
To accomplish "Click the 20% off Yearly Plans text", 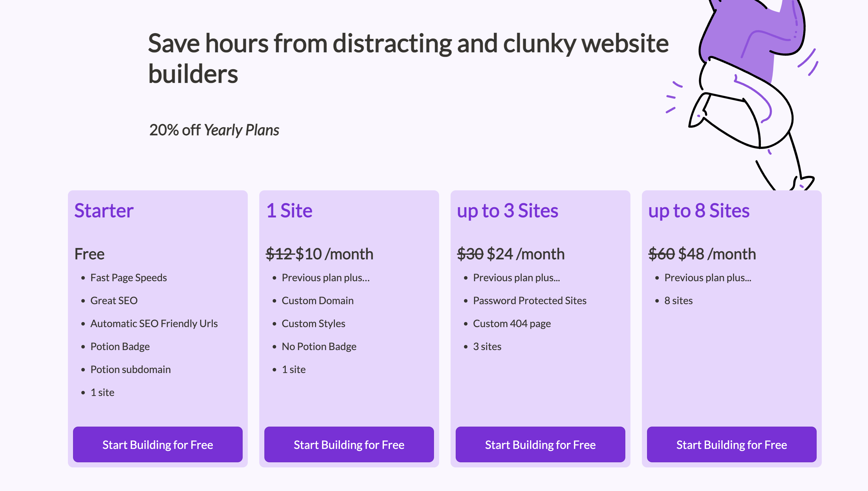I will [x=215, y=130].
